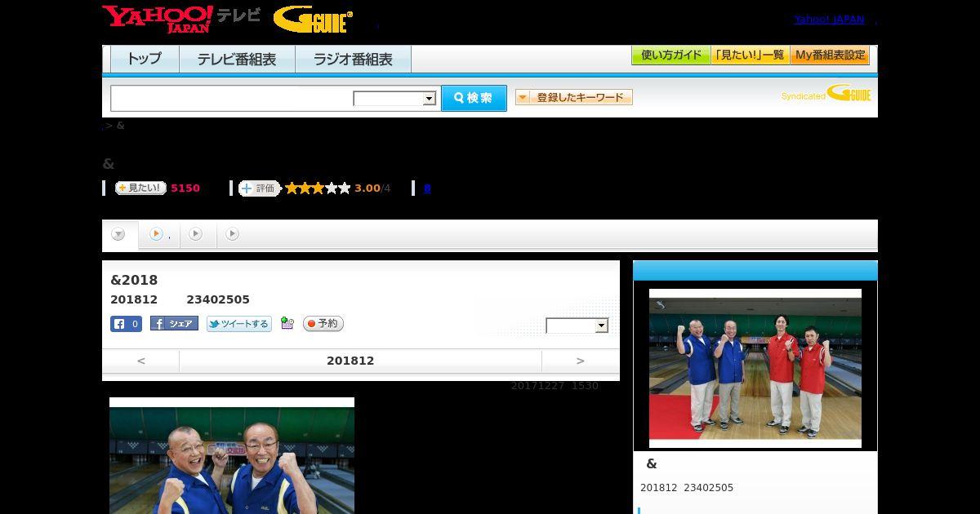Image resolution: width=980 pixels, height=514 pixels.
Task: Open the 「見たい!」一覧 button
Action: (750, 55)
